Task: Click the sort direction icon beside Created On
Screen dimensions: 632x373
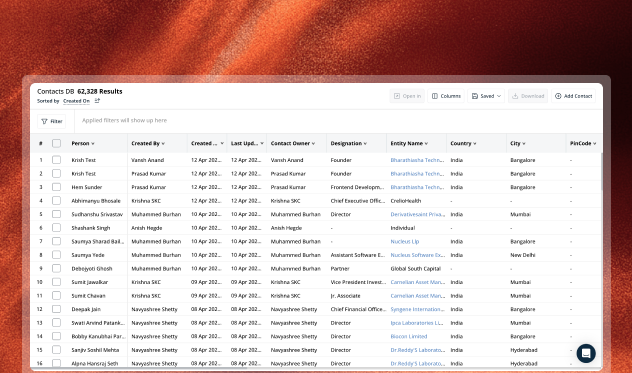Action: [97, 101]
